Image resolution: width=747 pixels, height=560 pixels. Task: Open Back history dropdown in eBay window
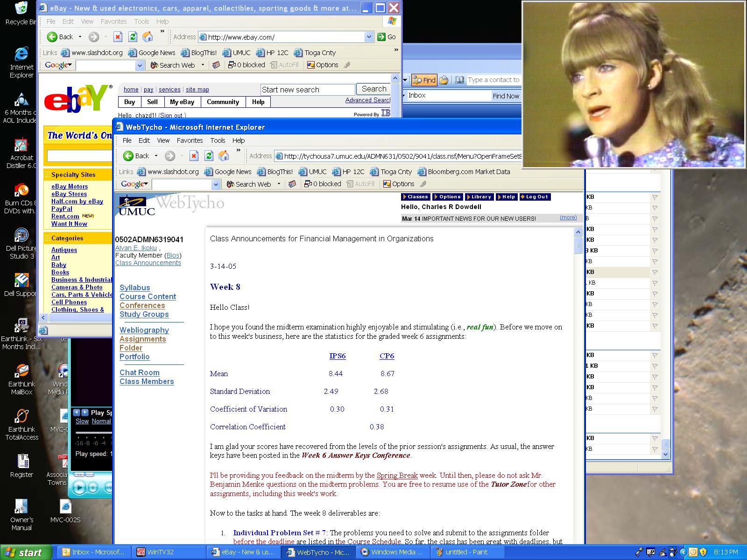tap(80, 37)
